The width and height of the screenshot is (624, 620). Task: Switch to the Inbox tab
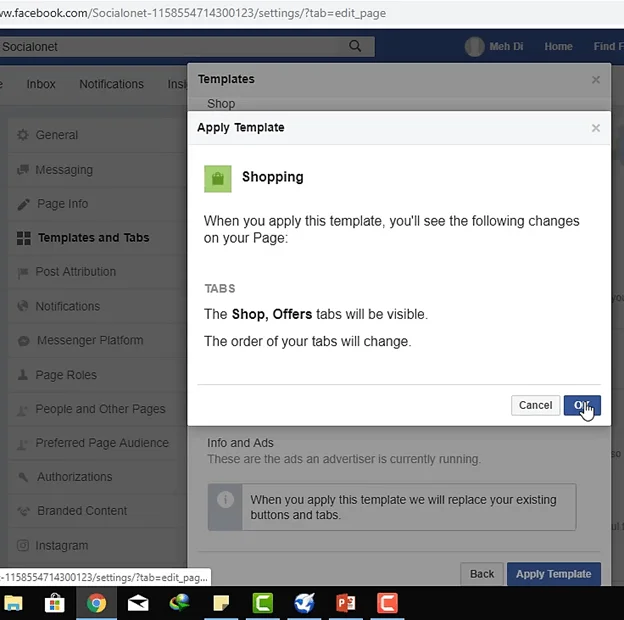[x=41, y=85]
